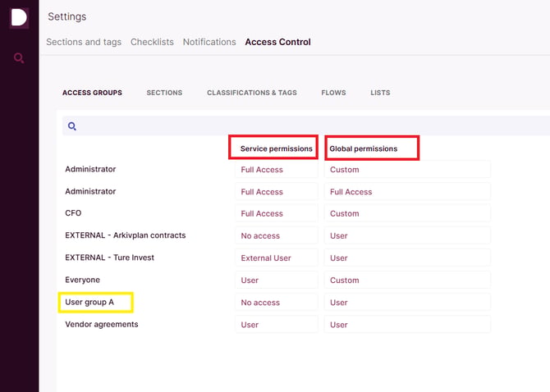Open Vendor agreements service permission dropdown
The width and height of the screenshot is (550, 392).
click(x=277, y=325)
